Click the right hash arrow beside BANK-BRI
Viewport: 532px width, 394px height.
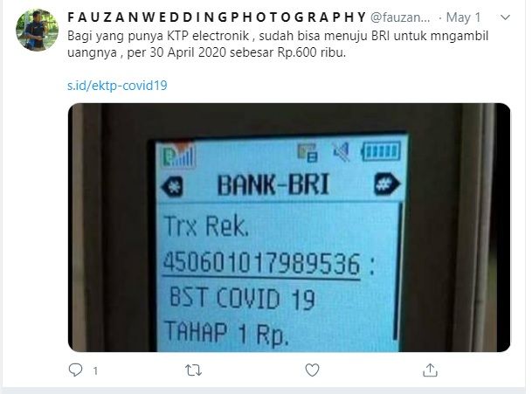[x=387, y=184]
